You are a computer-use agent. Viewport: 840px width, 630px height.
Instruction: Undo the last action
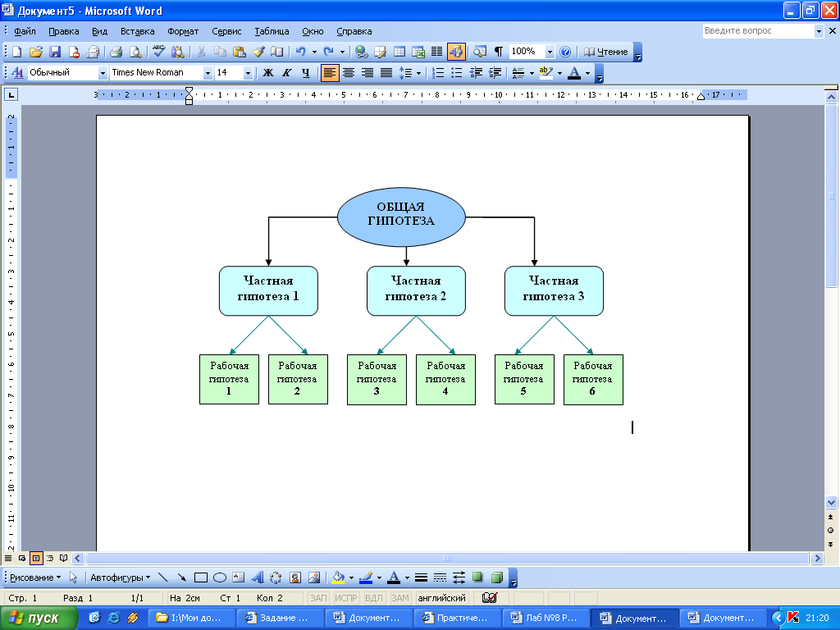coord(300,52)
